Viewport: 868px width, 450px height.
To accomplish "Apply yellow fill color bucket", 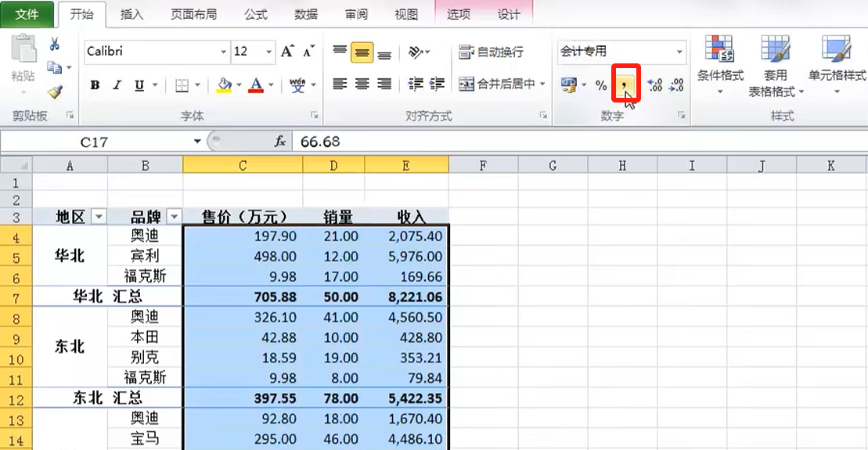I will (x=224, y=85).
